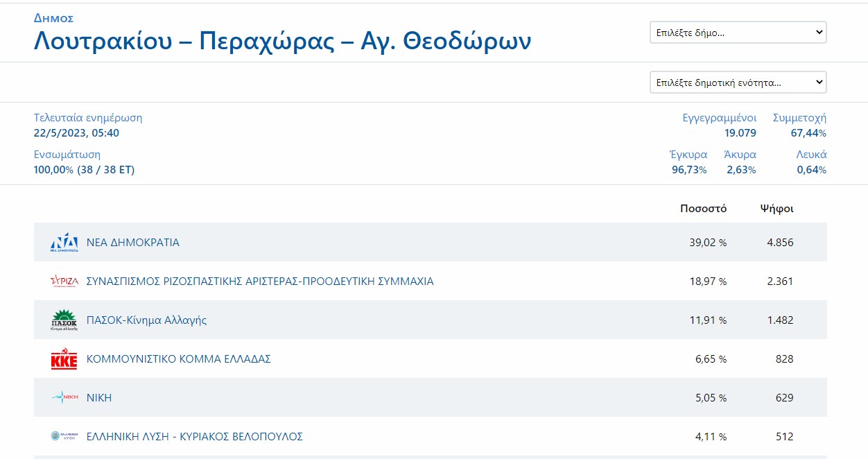Click the 'Έγκυρα' label

click(688, 155)
